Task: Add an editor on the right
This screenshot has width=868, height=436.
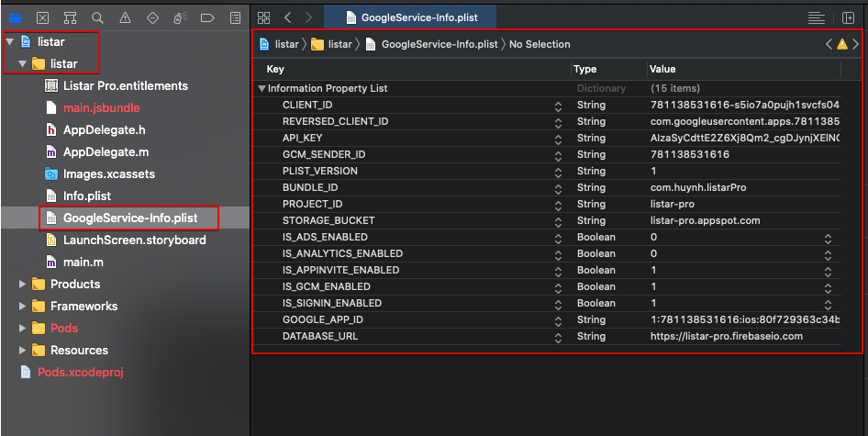Action: click(x=848, y=17)
